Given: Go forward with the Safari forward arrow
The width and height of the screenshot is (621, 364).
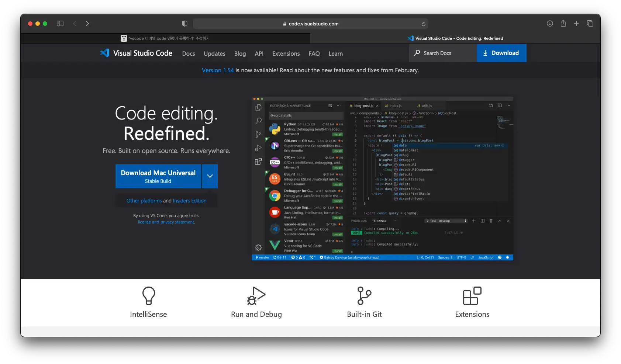Looking at the screenshot, I should 87,24.
